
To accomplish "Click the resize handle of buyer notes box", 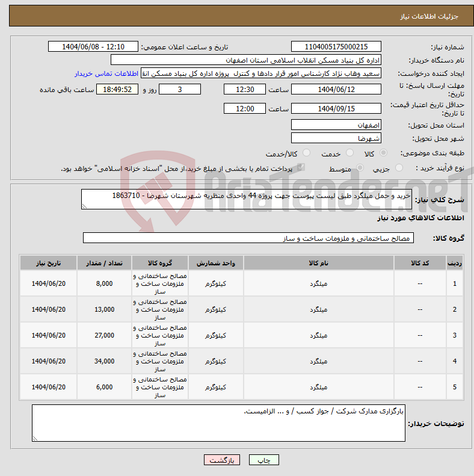I will (x=35, y=438).
